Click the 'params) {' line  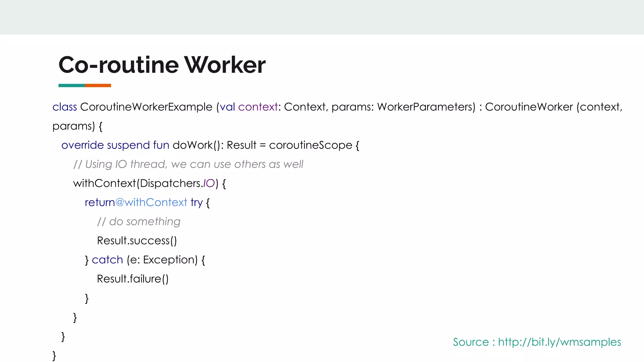pyautogui.click(x=77, y=126)
